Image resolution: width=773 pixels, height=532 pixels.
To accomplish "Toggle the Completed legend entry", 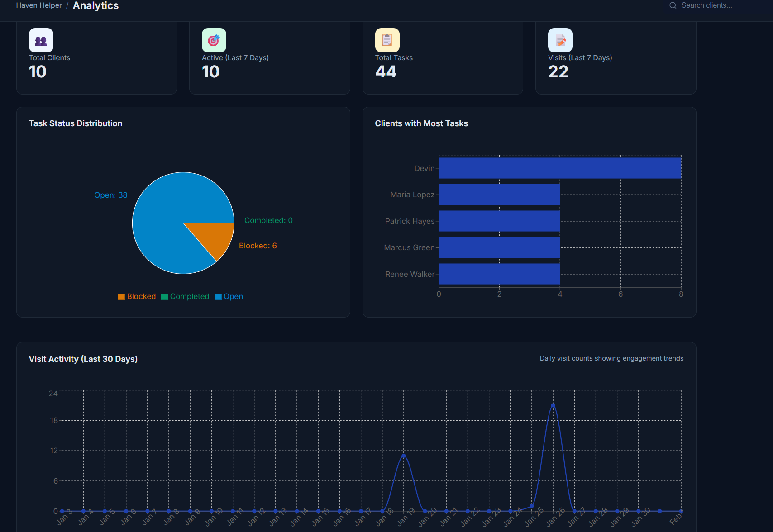I will pos(185,297).
